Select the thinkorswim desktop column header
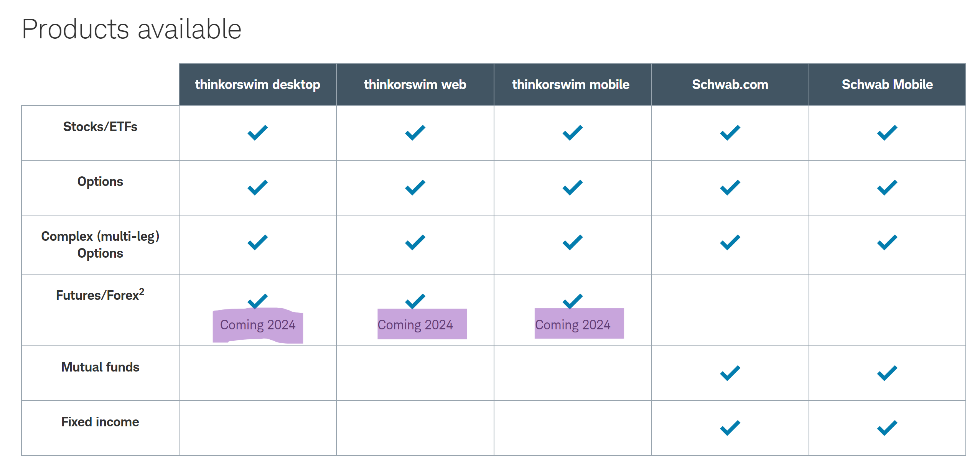This screenshot has height=467, width=980. (x=257, y=84)
